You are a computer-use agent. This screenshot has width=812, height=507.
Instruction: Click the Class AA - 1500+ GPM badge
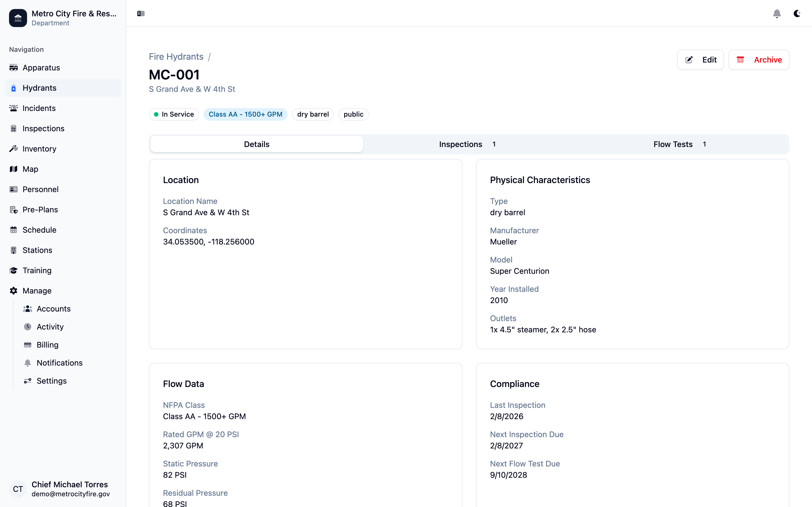(x=245, y=114)
